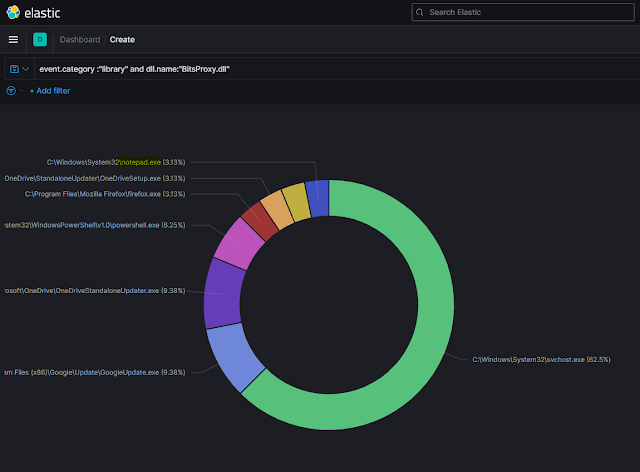Click the teal D space avatar

tap(40, 39)
